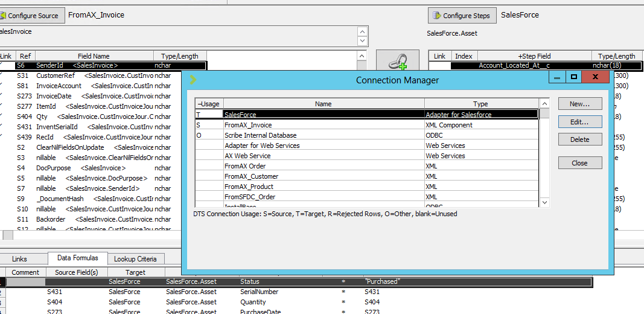Screen dimensions: 644x314
Task: Open the Configure Steps button
Action: 462,16
